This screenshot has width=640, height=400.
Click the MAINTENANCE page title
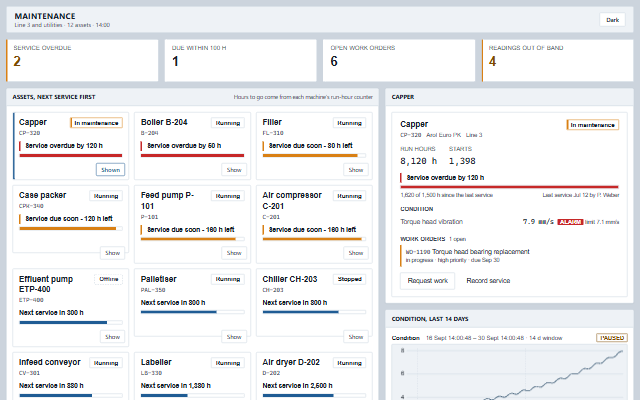click(x=45, y=16)
